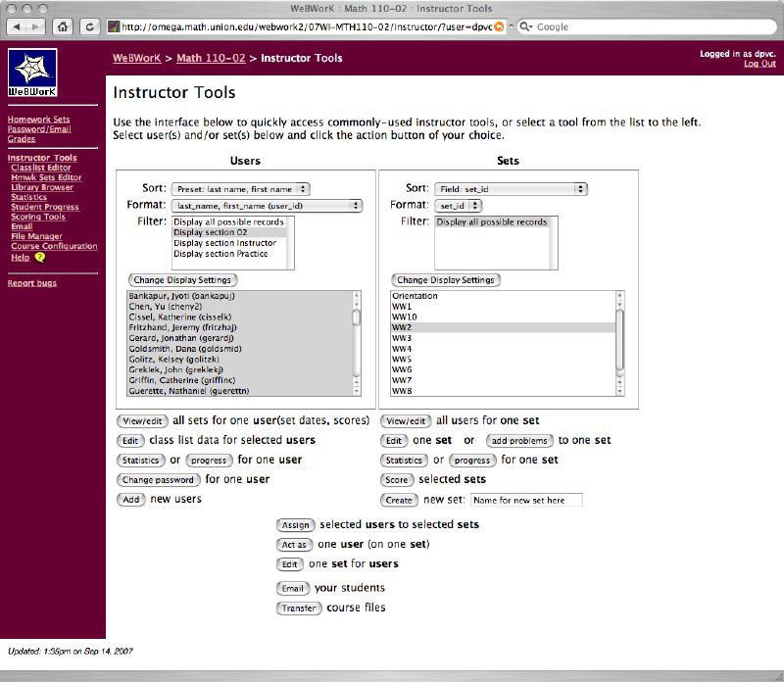Open the Sets Format set_id dropdown
The width and height of the screenshot is (784, 682).
(458, 206)
